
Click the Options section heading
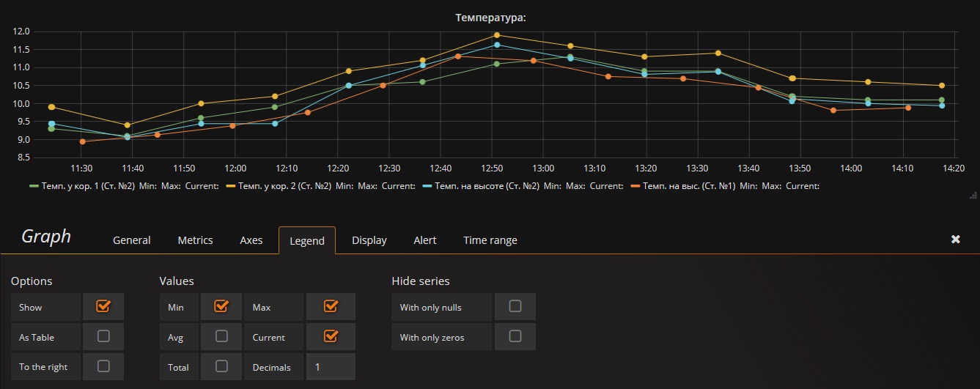tap(32, 281)
